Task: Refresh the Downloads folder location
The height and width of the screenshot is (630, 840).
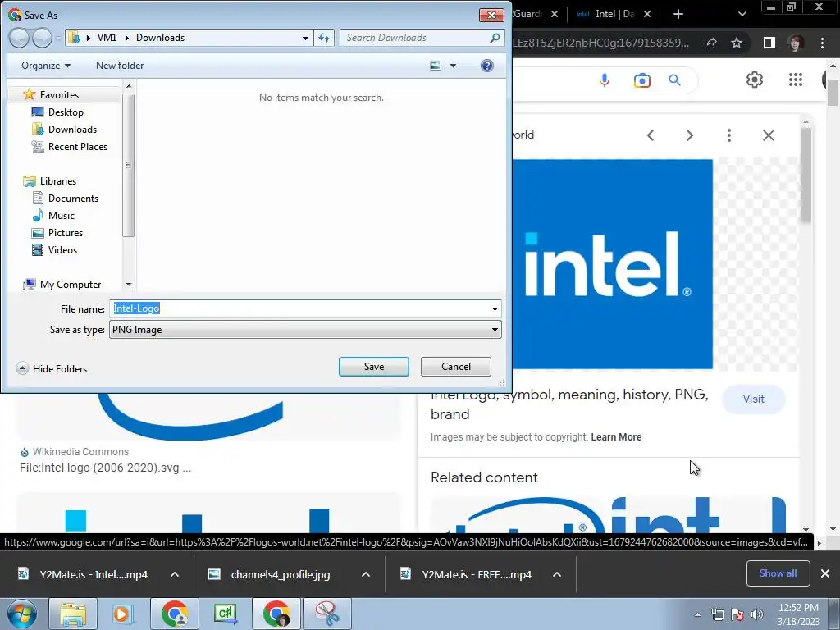Action: (x=323, y=38)
